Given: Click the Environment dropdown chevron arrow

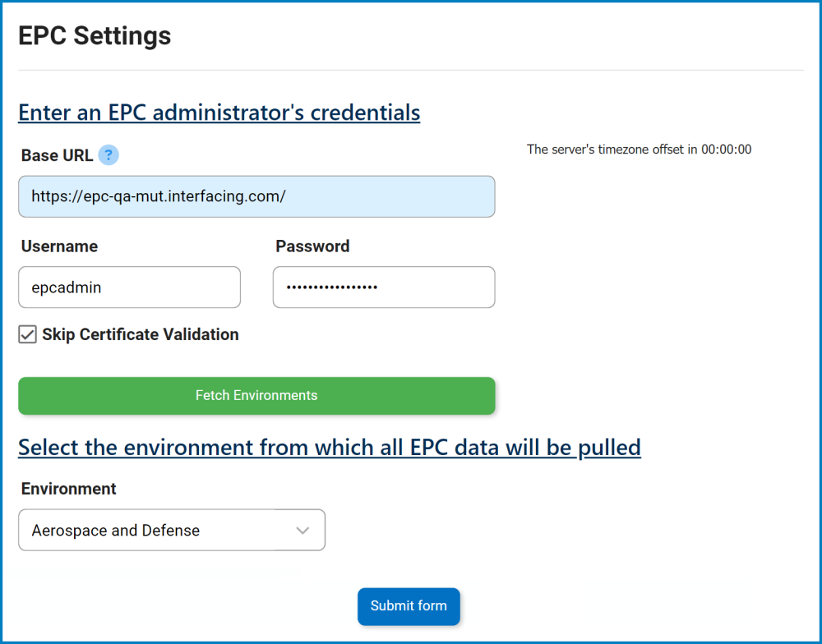Looking at the screenshot, I should (x=302, y=530).
